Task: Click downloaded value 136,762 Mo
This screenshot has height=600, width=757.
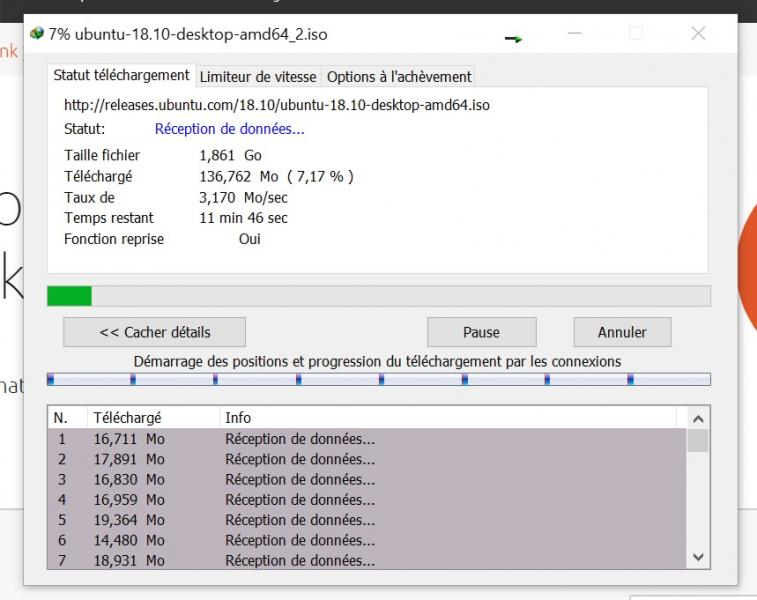Action: pyautogui.click(x=238, y=176)
